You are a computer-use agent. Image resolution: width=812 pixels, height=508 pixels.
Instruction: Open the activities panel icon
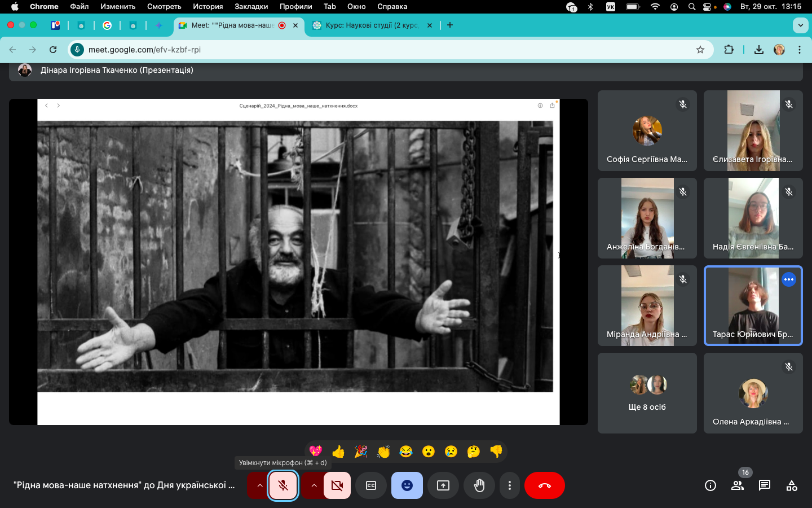pos(792,485)
